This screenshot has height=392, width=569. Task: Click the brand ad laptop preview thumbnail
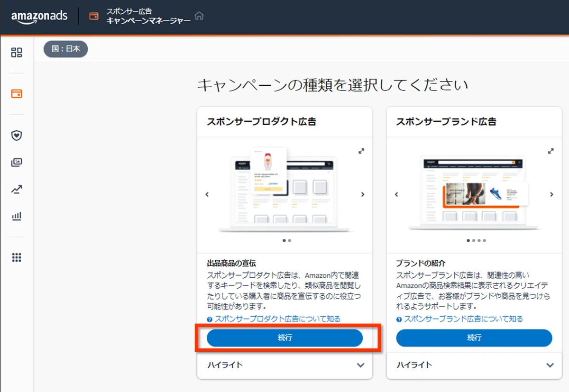[x=474, y=192]
